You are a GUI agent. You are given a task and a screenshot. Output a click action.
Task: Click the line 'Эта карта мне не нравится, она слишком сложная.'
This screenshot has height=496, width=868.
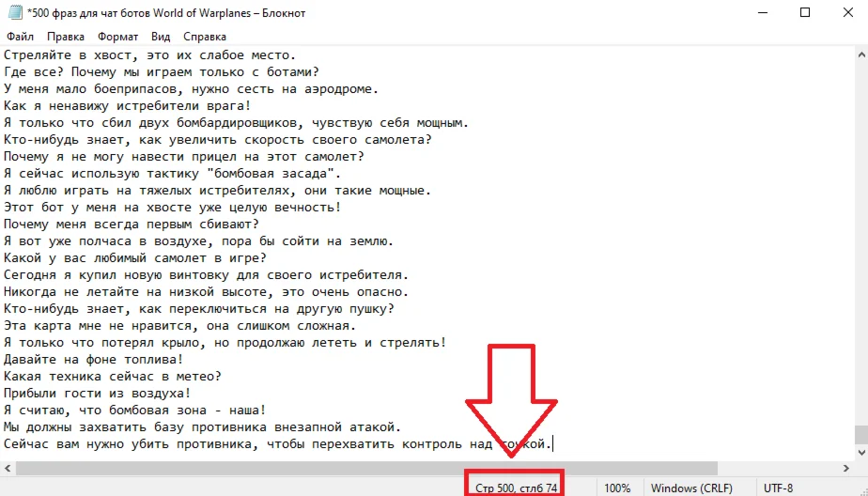[180, 325]
